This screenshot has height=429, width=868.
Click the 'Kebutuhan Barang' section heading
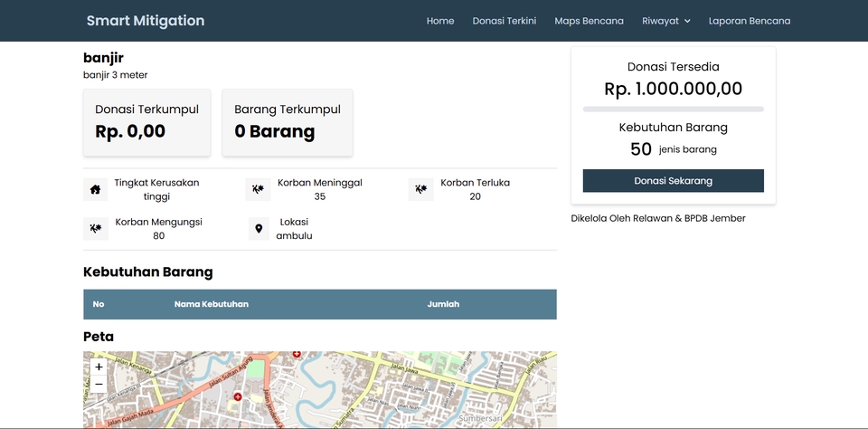pyautogui.click(x=147, y=272)
